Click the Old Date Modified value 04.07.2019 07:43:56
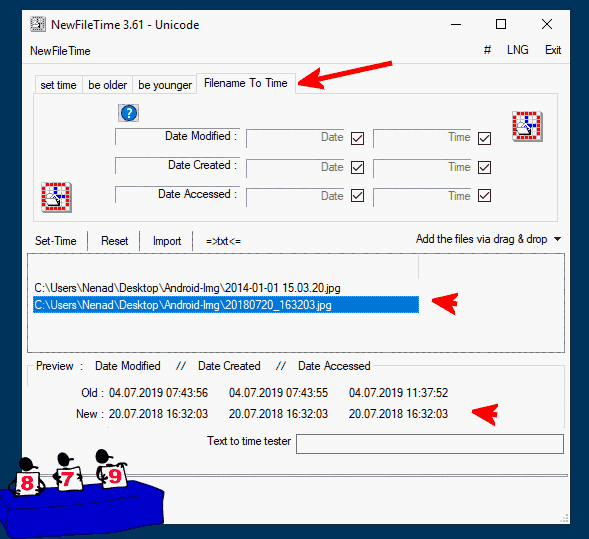 (158, 393)
